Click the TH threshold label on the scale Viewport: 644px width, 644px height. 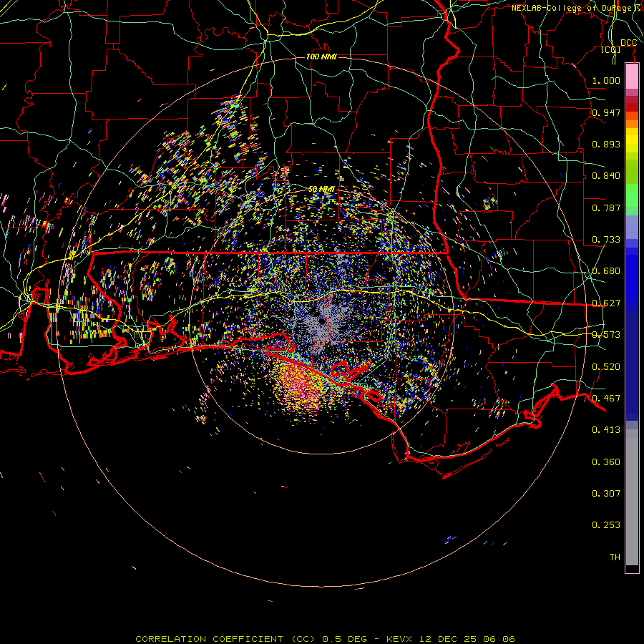coord(615,557)
